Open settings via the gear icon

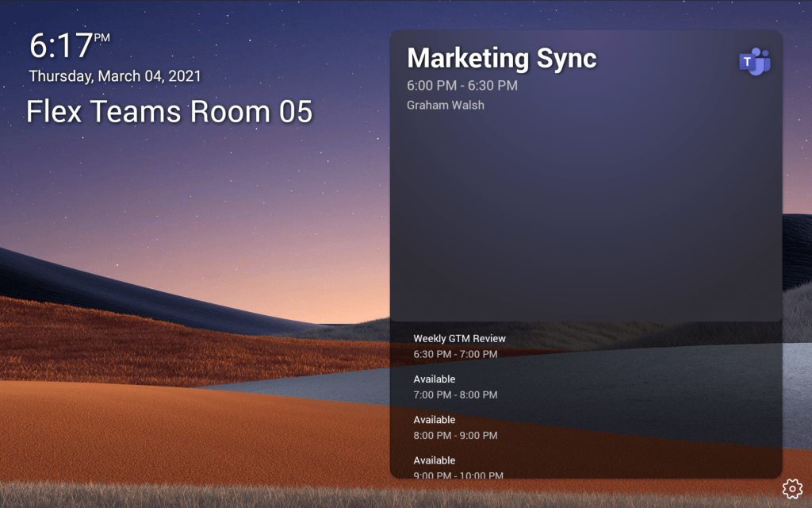point(791,488)
